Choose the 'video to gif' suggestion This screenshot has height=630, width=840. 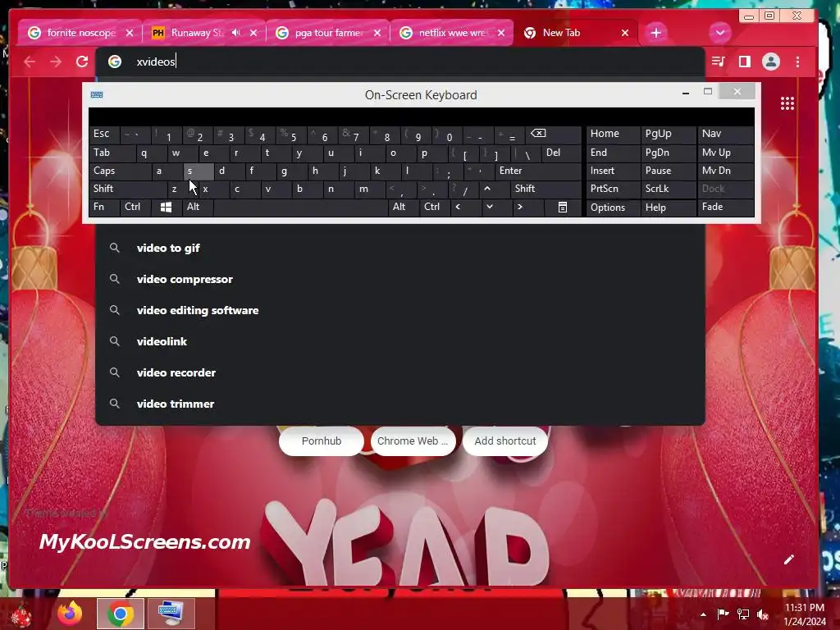[x=399, y=248]
